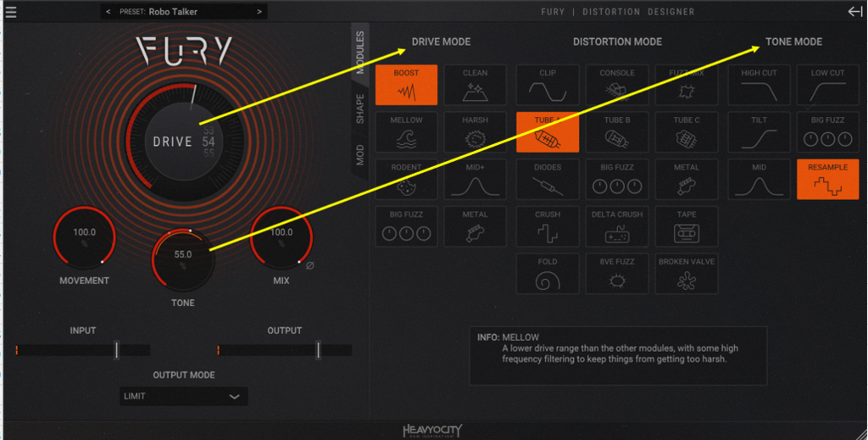The width and height of the screenshot is (868, 440).
Task: Select Metal in Drive Mode column
Action: click(475, 226)
